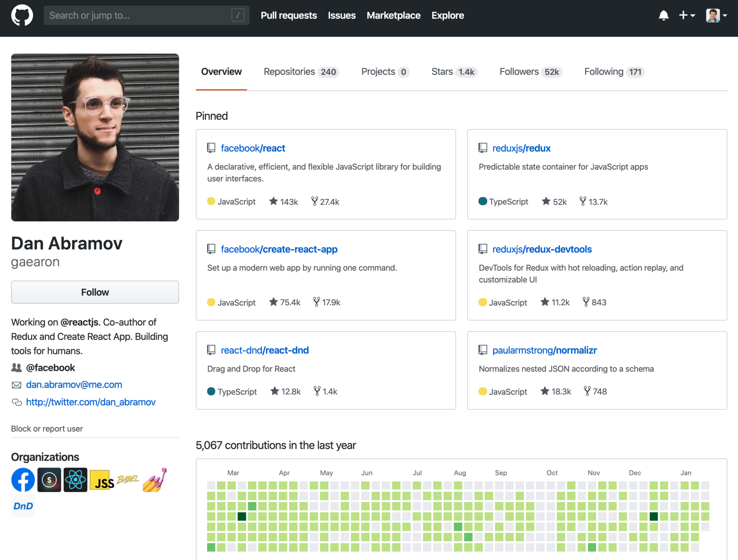Click the repo book icon beside facebook/react
This screenshot has height=560, width=738.
pyautogui.click(x=211, y=148)
